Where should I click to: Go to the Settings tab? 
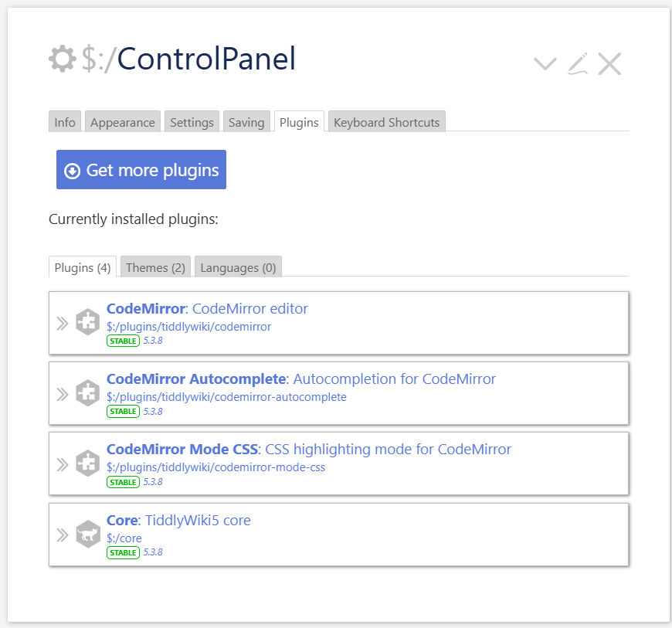[192, 122]
